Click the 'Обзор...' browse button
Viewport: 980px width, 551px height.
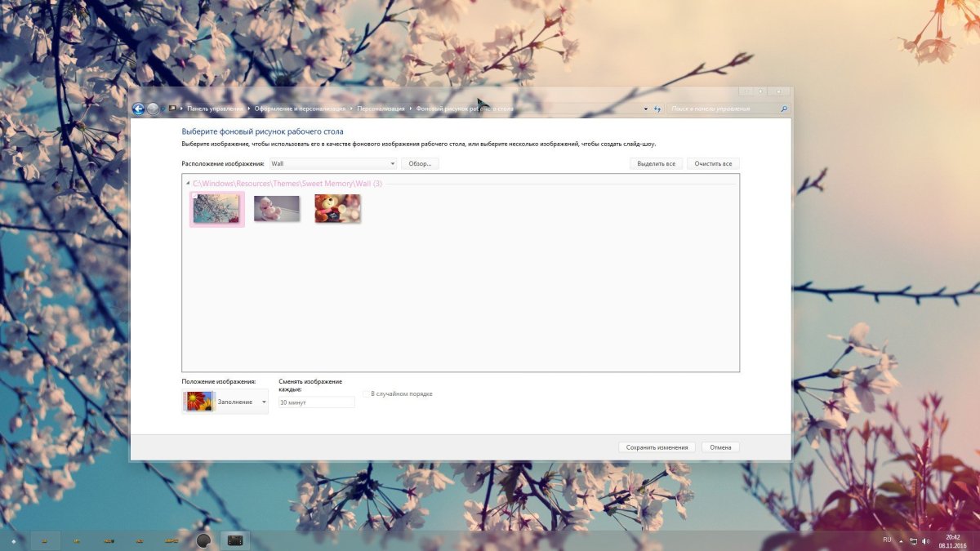pos(420,164)
